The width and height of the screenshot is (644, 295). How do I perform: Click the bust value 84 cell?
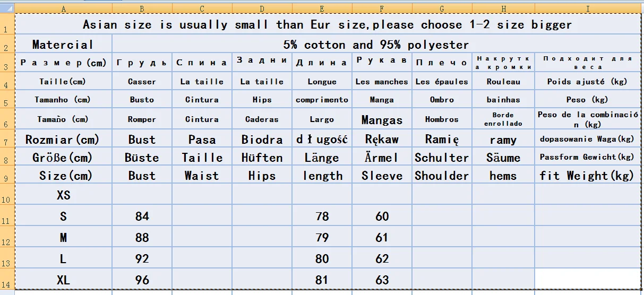[142, 216]
